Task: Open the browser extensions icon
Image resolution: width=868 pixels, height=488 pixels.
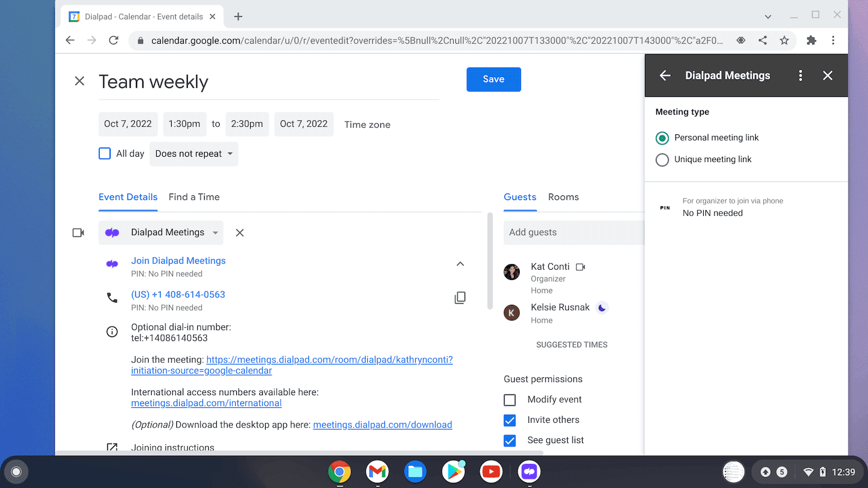Action: pos(812,40)
